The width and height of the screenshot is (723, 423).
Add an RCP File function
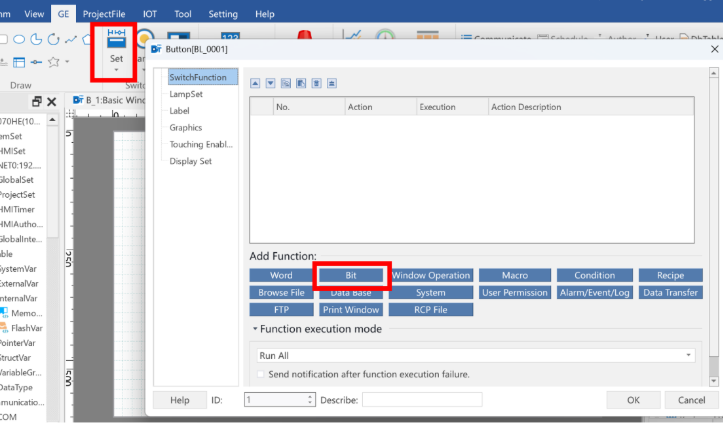[x=431, y=310]
